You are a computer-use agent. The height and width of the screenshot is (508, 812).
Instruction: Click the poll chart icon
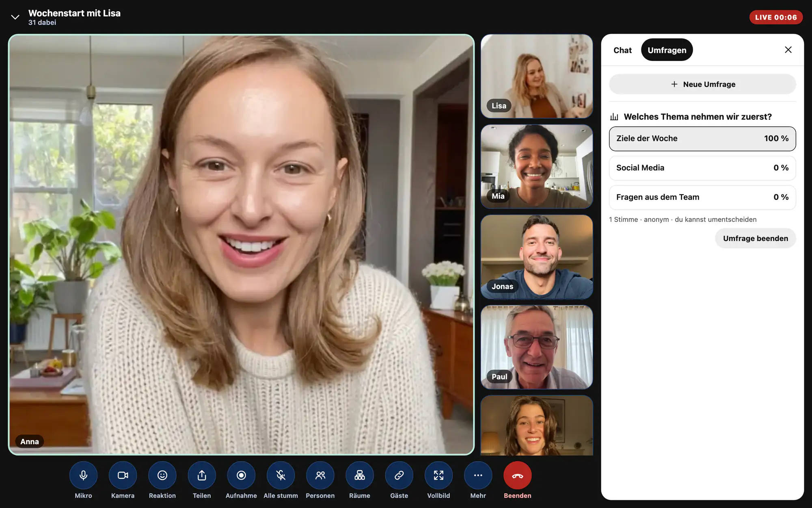[614, 117]
